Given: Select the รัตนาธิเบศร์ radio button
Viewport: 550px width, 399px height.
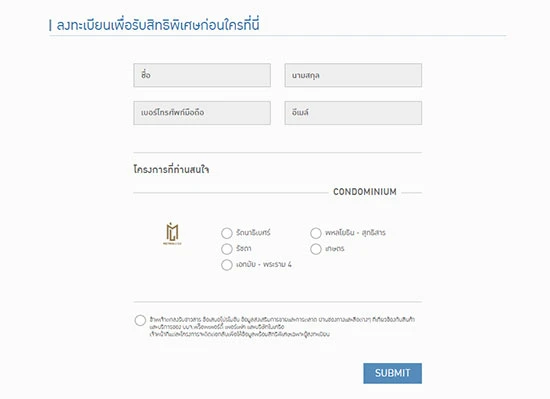Looking at the screenshot, I should pos(227,233).
